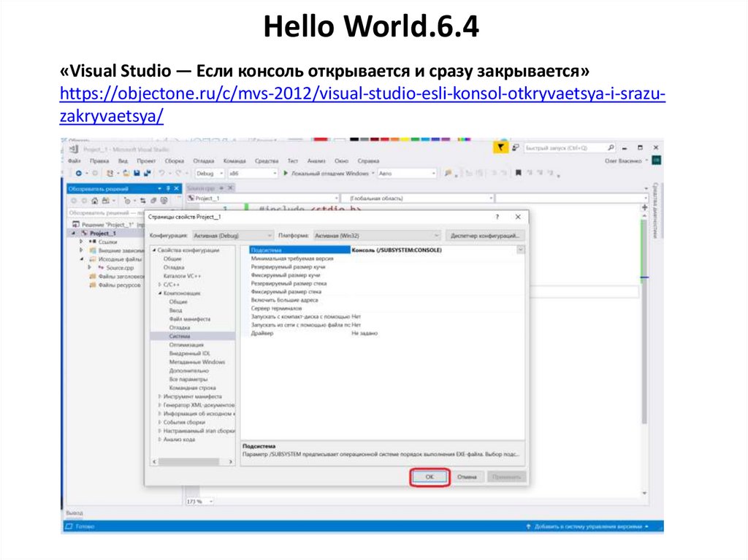Pin the Solution Explorer panel

click(x=168, y=188)
